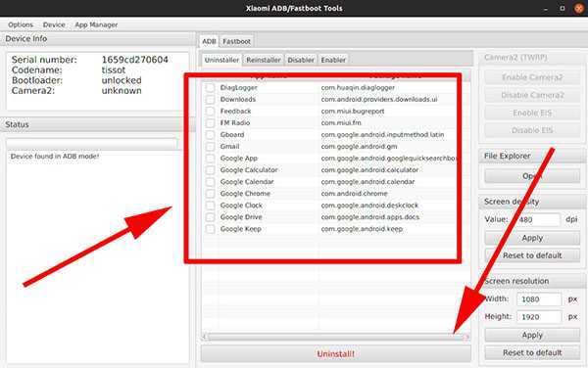Select package com.google.android.apps.docs
The width and height of the screenshot is (588, 368).
coord(370,217)
